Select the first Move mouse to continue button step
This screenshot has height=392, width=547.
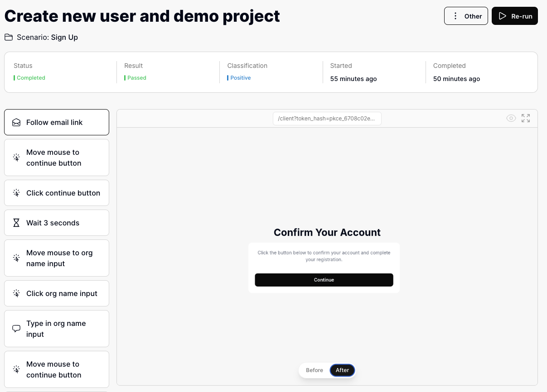pyautogui.click(x=57, y=158)
